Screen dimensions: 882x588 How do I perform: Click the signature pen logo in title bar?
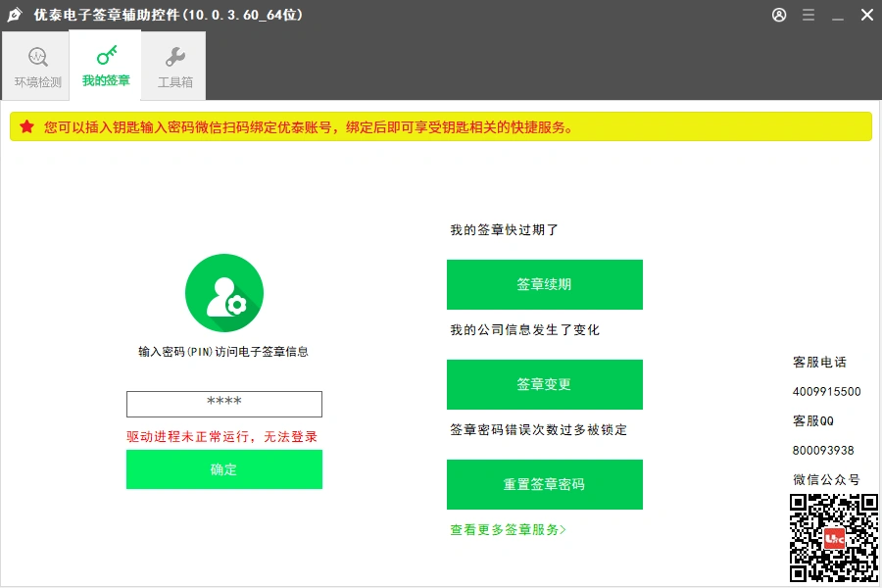point(14,15)
